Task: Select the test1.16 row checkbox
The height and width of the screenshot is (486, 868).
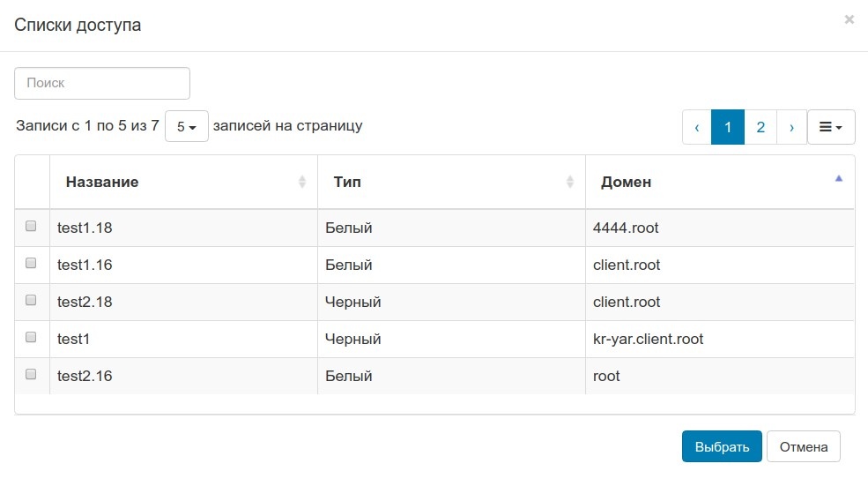Action: coord(31,264)
